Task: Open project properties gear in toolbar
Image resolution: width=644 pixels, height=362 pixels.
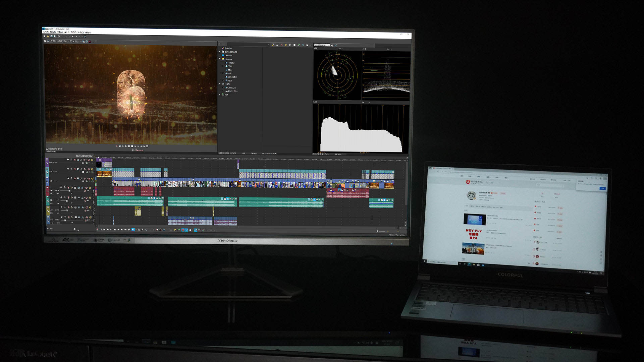Action: (x=59, y=36)
